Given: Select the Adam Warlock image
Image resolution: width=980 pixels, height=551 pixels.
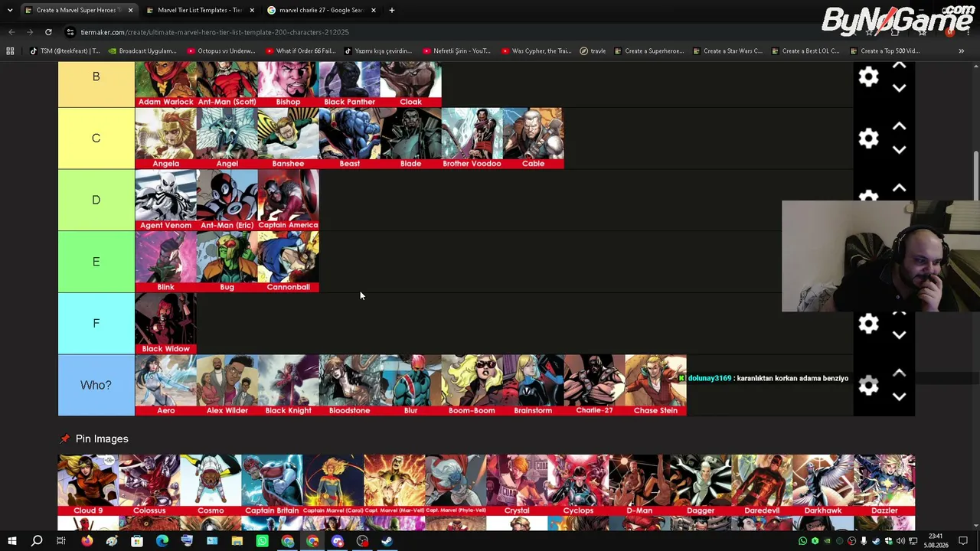Looking at the screenshot, I should 165,84.
